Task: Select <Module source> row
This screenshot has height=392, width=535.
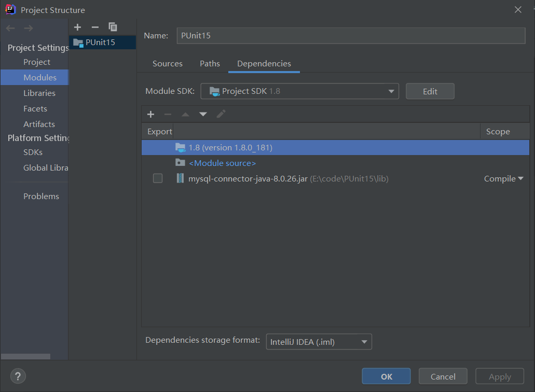Action: click(335, 163)
